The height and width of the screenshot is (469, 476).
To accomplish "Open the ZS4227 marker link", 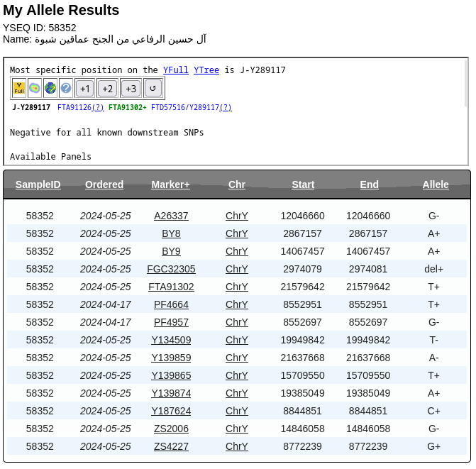I will [171, 446].
